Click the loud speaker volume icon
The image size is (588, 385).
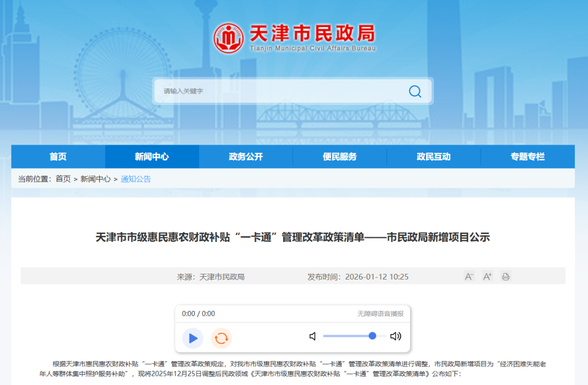pyautogui.click(x=396, y=336)
